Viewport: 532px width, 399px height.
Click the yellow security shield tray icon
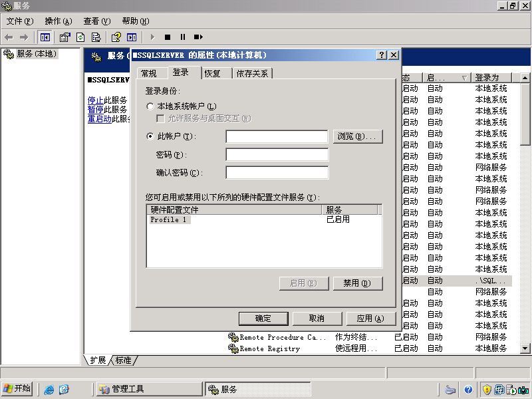click(487, 390)
